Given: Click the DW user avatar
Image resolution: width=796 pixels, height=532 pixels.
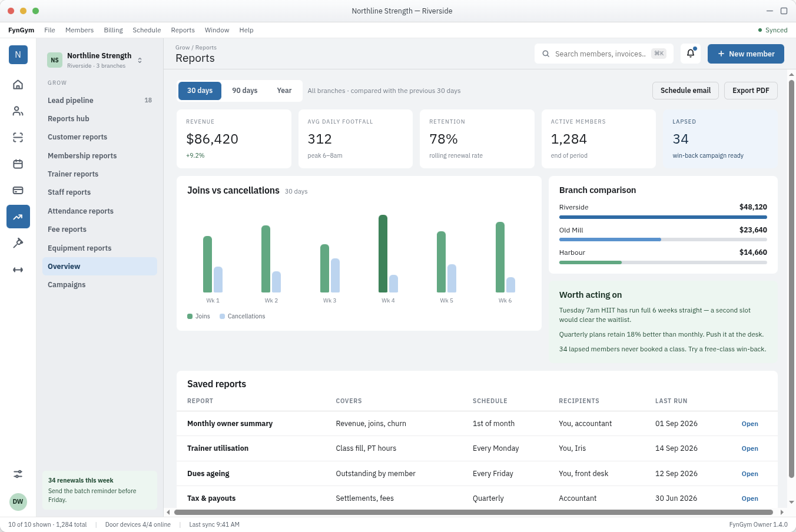Looking at the screenshot, I should click(18, 502).
